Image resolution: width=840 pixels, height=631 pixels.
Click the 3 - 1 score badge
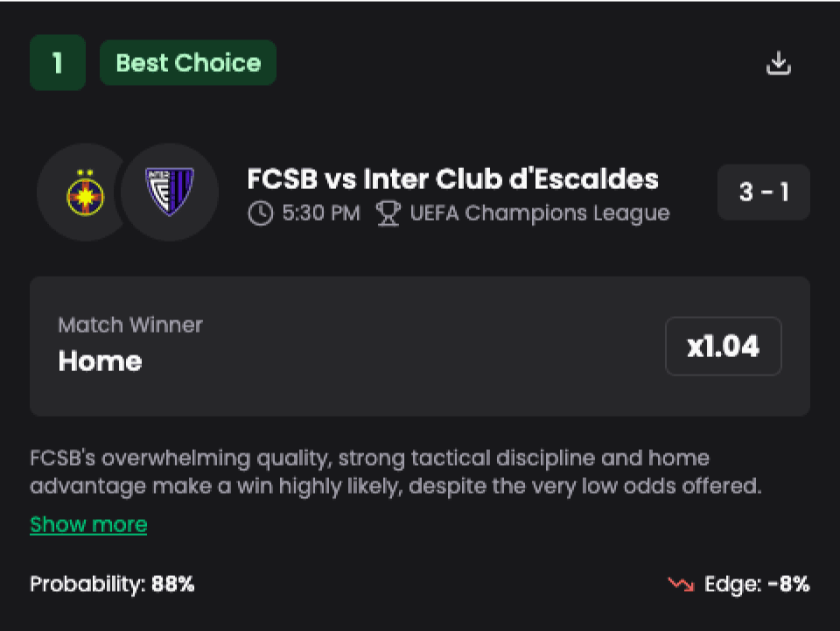(763, 193)
